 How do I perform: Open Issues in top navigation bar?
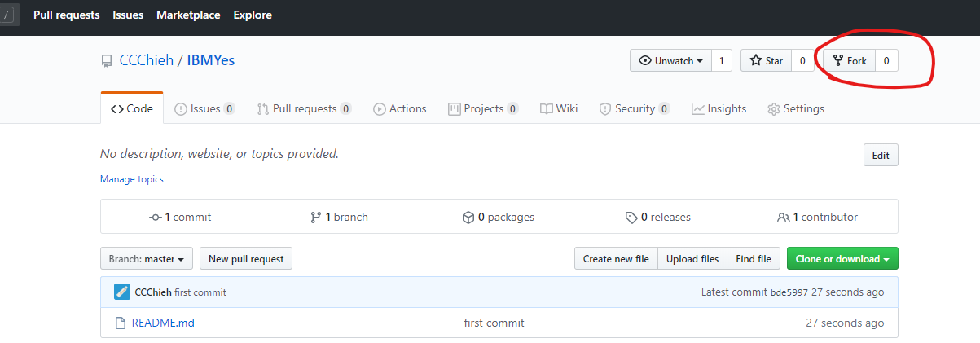129,15
